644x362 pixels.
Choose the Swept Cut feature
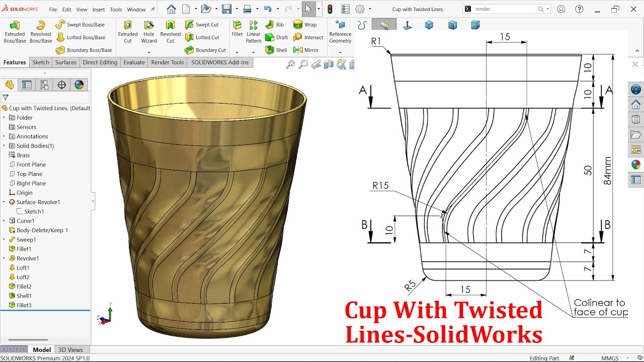tap(202, 25)
